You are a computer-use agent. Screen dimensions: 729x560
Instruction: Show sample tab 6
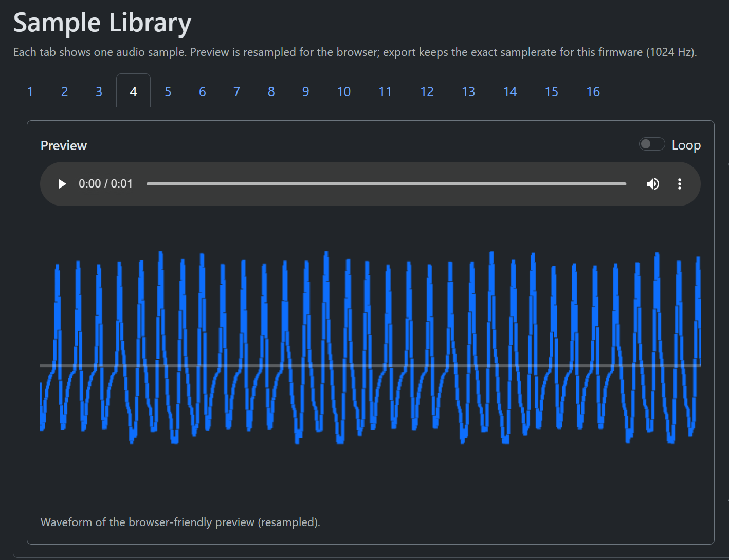click(x=202, y=91)
